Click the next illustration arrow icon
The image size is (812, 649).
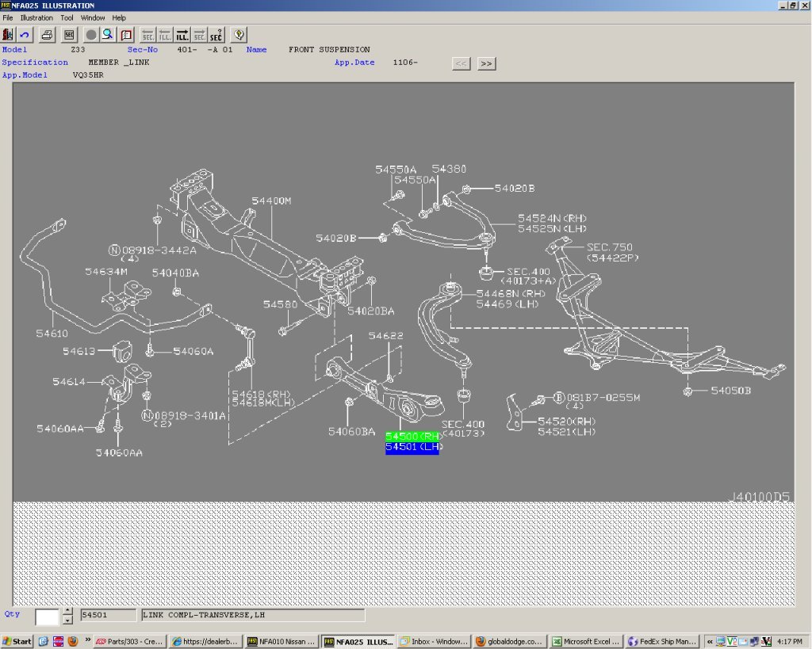[182, 35]
